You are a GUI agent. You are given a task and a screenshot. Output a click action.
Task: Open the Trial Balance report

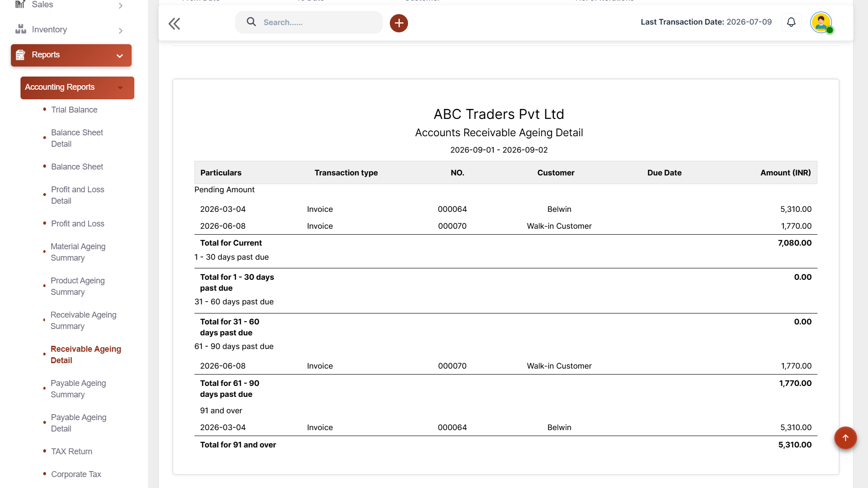[74, 109]
